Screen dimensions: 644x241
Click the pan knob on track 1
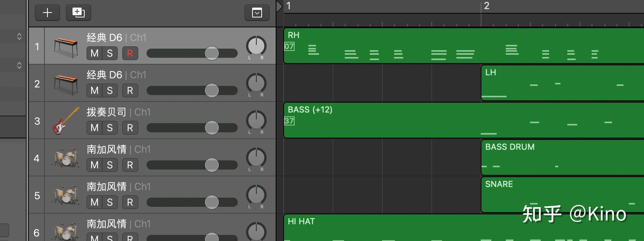[256, 46]
